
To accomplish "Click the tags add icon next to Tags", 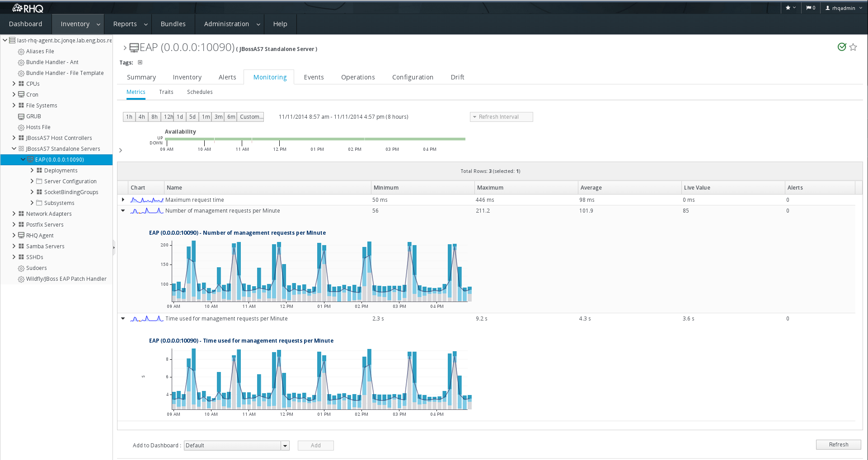I will click(x=140, y=62).
